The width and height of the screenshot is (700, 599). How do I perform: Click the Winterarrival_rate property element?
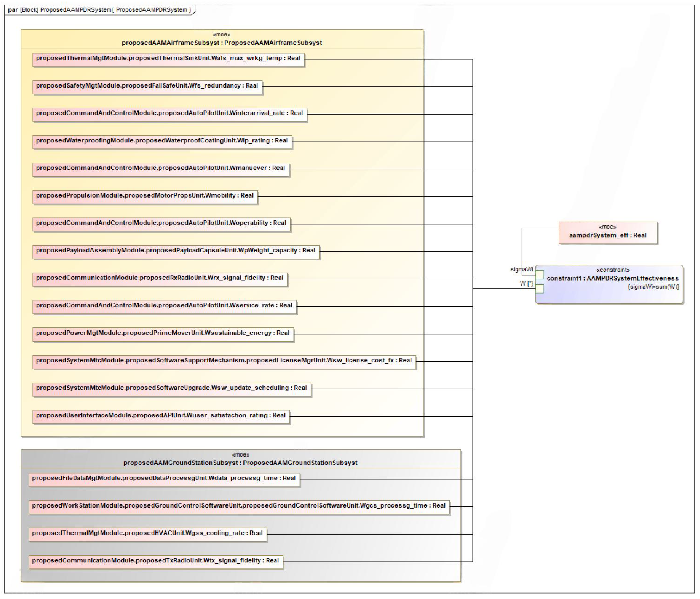(170, 114)
